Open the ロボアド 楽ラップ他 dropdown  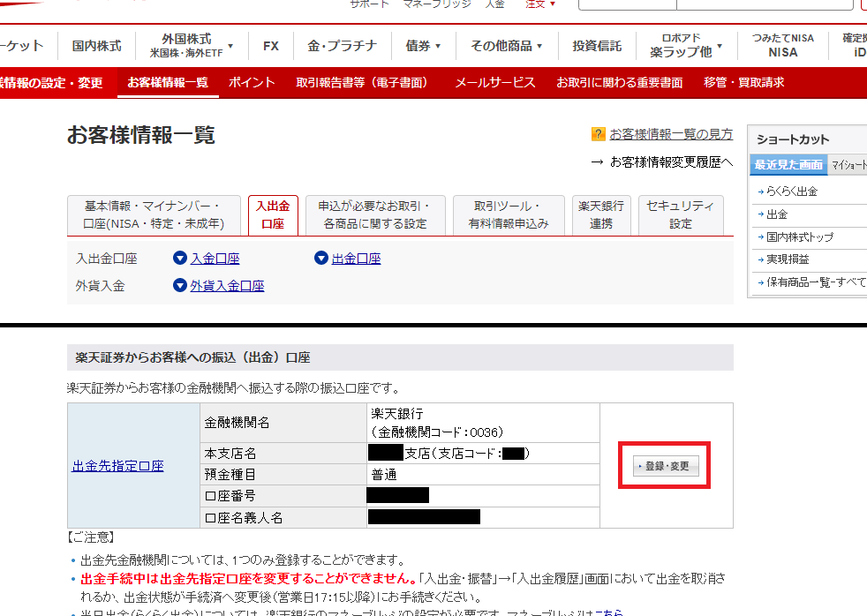click(686, 46)
